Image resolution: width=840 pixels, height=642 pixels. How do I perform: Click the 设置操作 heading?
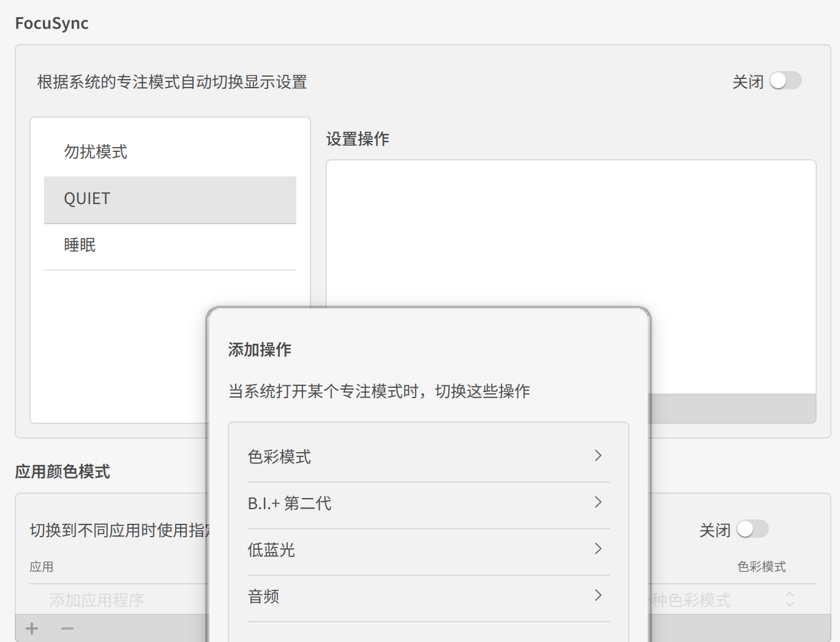coord(358,139)
